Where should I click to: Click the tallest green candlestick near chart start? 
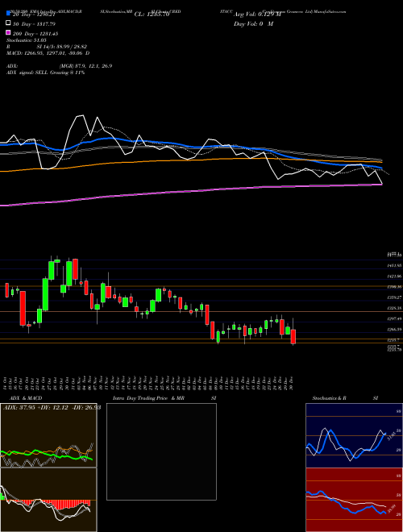(x=45, y=294)
